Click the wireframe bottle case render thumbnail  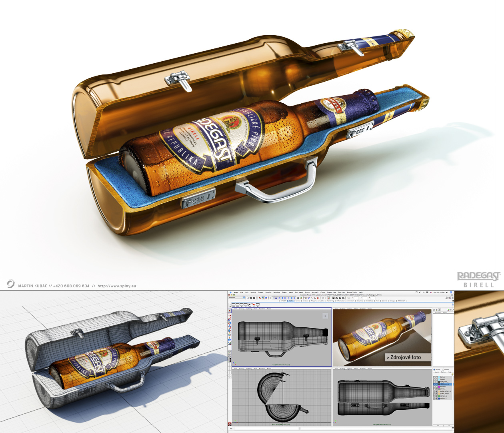click(x=113, y=361)
